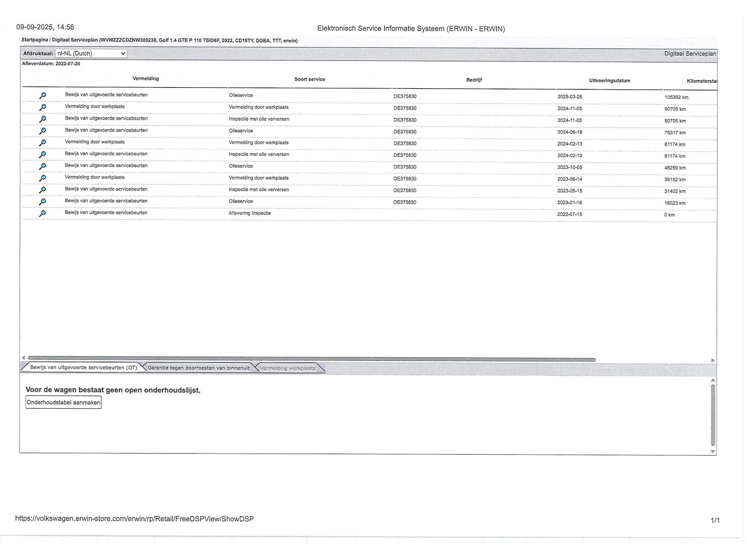View the Aflevering Inspectie entry details

43,213
